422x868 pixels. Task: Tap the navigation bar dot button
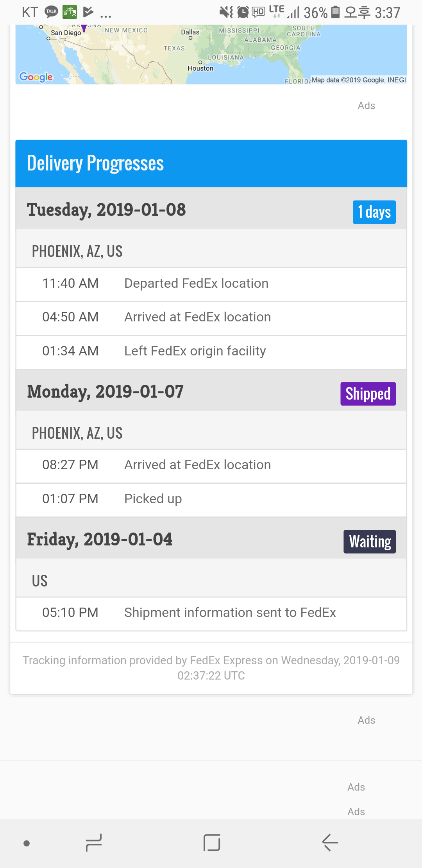coord(27,843)
